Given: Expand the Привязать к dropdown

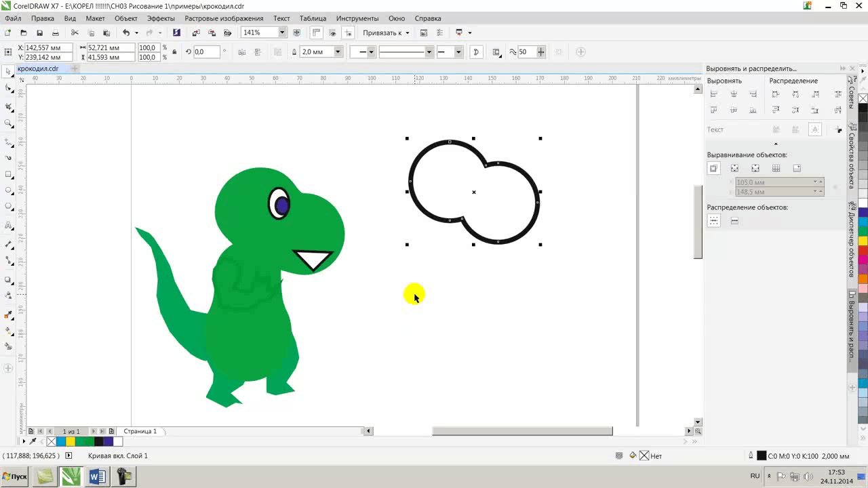Looking at the screenshot, I should click(386, 33).
